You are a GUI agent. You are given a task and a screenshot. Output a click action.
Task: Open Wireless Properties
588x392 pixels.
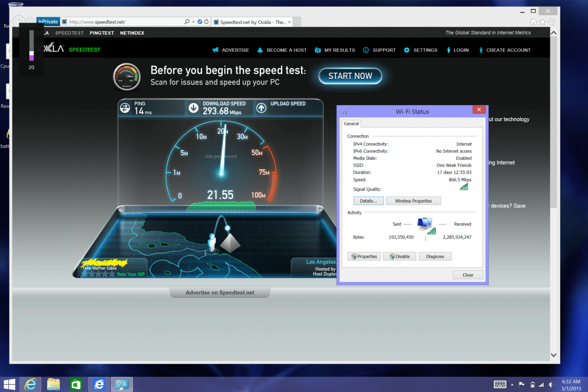[413, 201]
